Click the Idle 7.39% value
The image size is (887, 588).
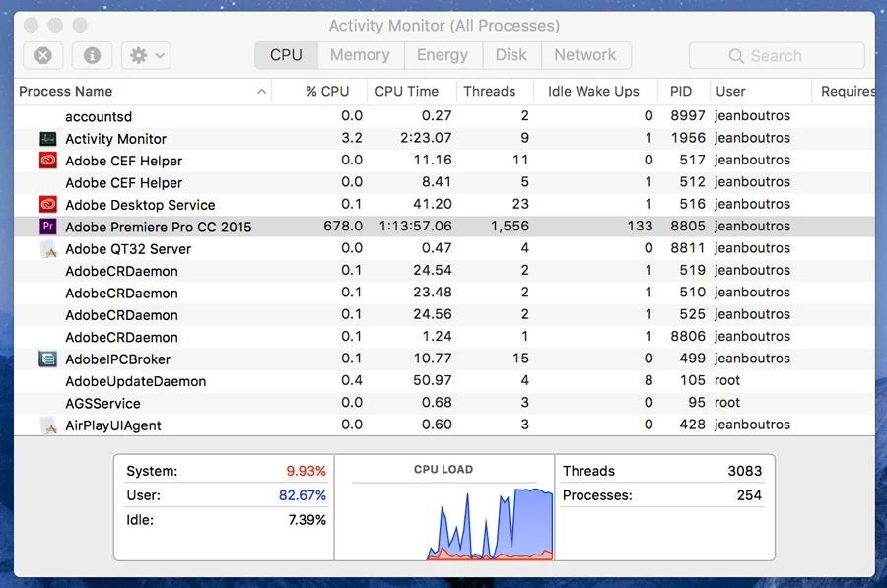(x=307, y=520)
